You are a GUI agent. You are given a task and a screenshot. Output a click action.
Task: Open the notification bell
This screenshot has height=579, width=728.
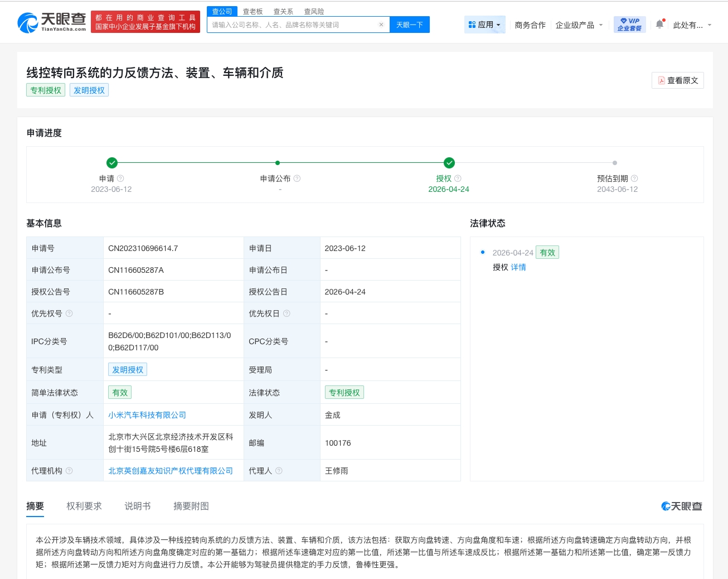(659, 25)
